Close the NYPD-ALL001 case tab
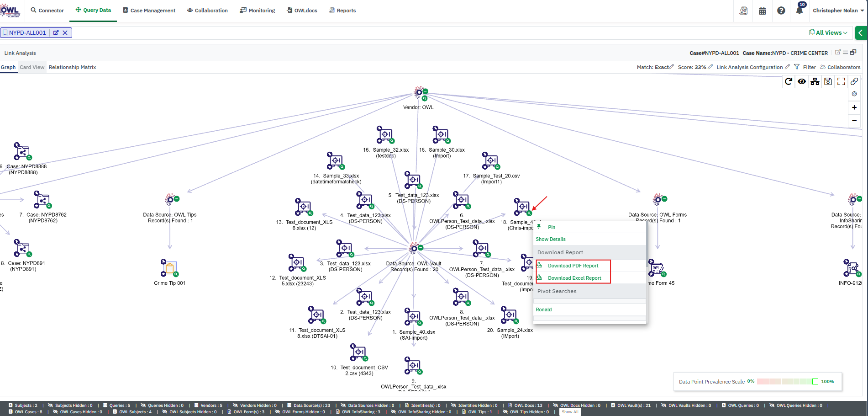 click(x=65, y=33)
